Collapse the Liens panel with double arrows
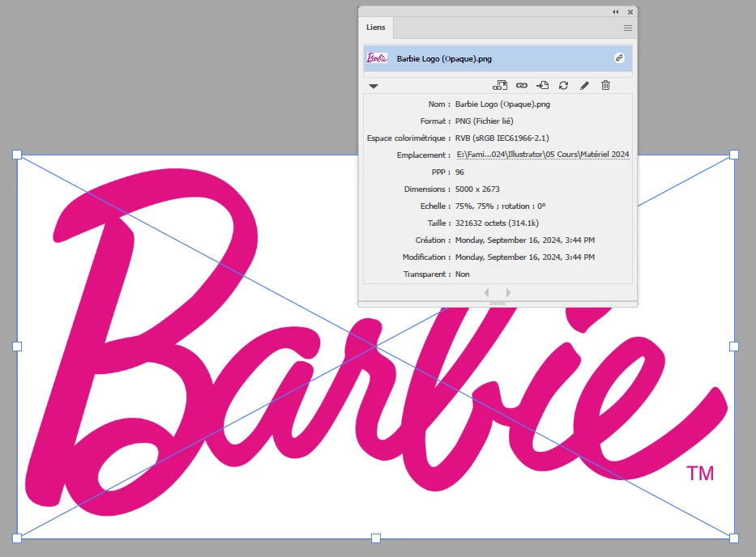Viewport: 756px width, 557px height. tap(615, 12)
